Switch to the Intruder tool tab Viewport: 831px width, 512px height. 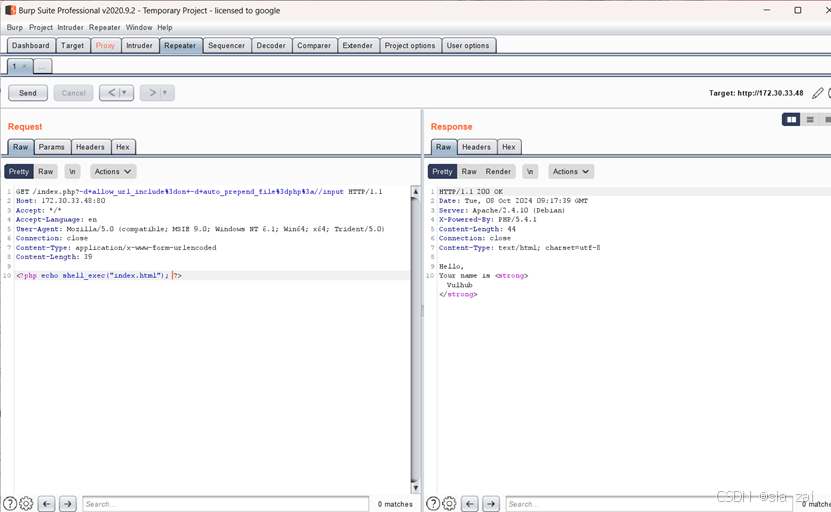coord(139,46)
